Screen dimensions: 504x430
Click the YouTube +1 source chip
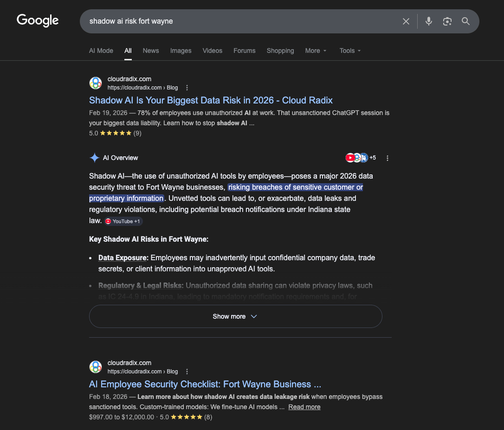tap(123, 221)
